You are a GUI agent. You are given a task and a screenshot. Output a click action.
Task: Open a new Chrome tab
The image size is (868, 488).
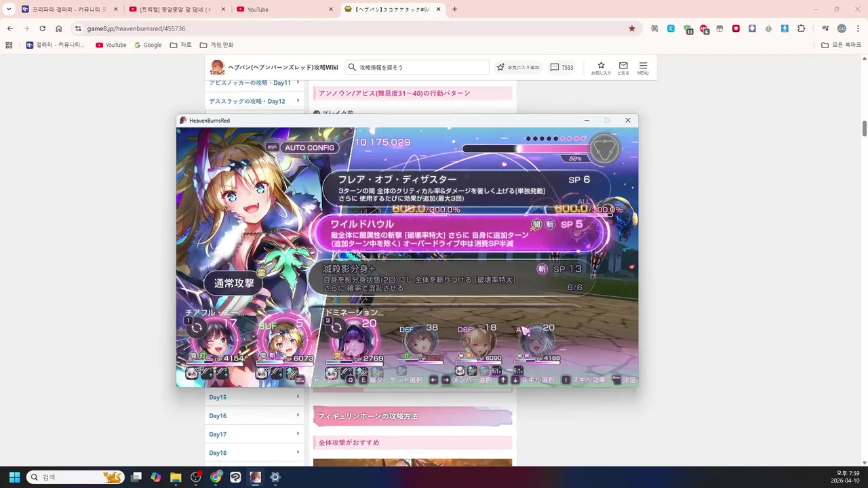[454, 9]
